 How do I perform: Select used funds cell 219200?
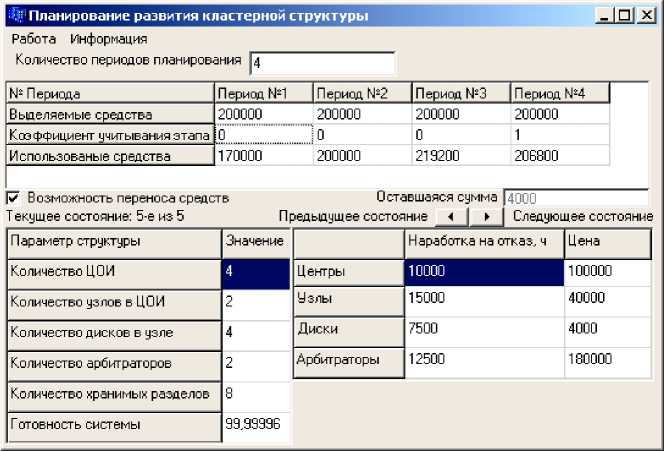461,155
